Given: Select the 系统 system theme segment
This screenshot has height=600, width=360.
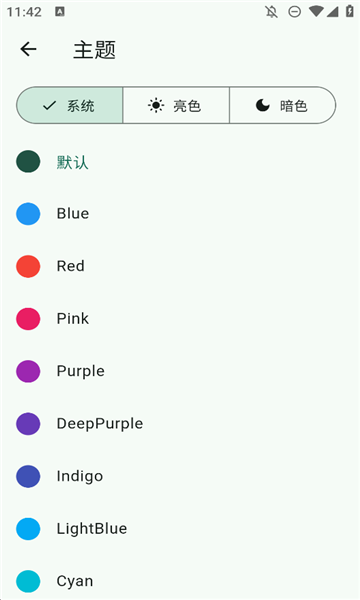Looking at the screenshot, I should click(70, 105).
